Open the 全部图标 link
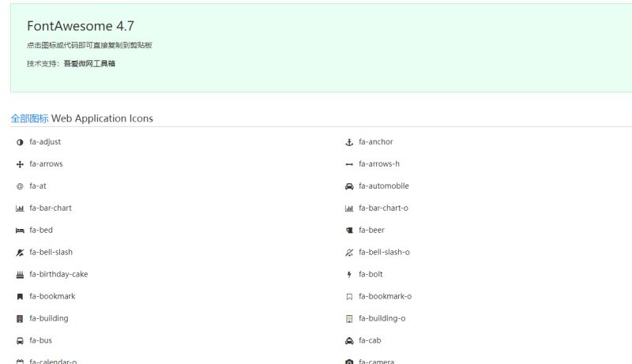Viewport: 632px width, 364px height. (x=29, y=118)
